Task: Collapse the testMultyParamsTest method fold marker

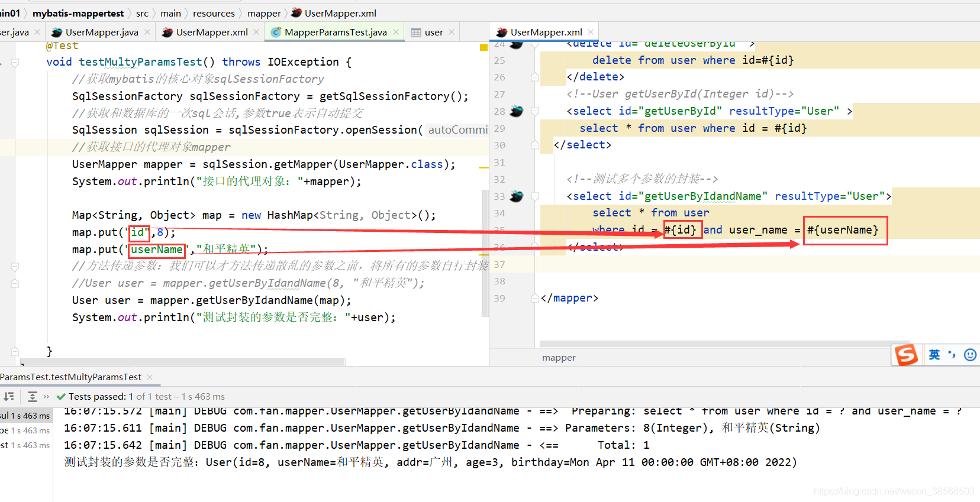Action: point(15,62)
